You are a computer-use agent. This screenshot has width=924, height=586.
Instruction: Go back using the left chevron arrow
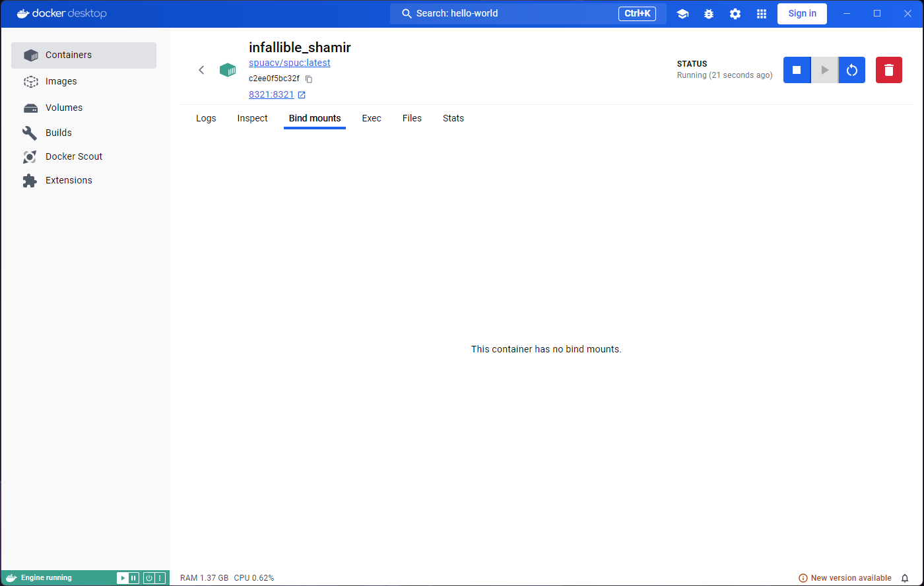click(201, 70)
